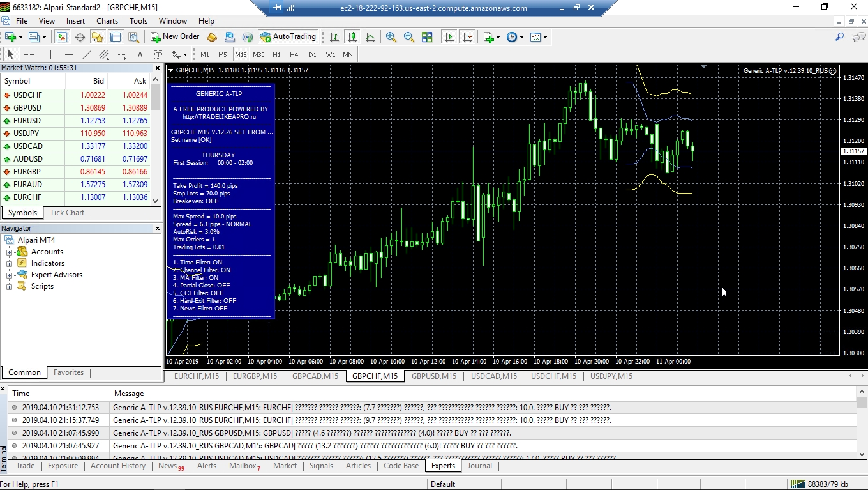The image size is (868, 490).
Task: Toggle the AutoTrading button
Action: coord(288,37)
